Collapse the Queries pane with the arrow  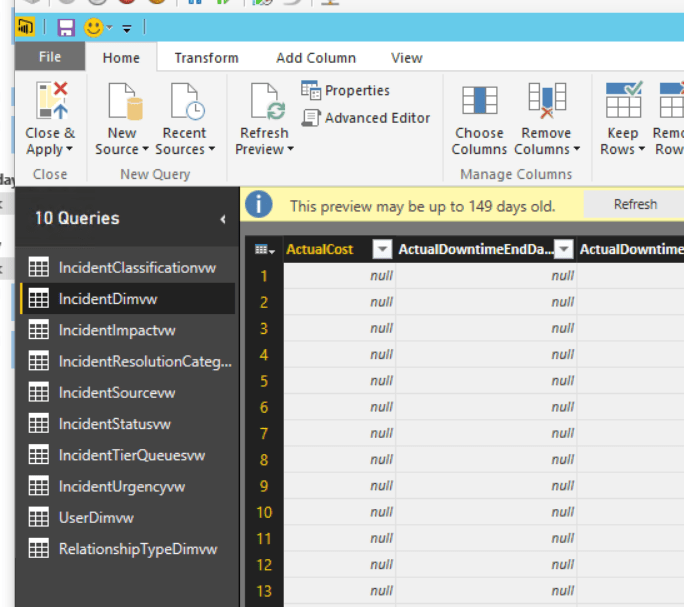[x=223, y=219]
